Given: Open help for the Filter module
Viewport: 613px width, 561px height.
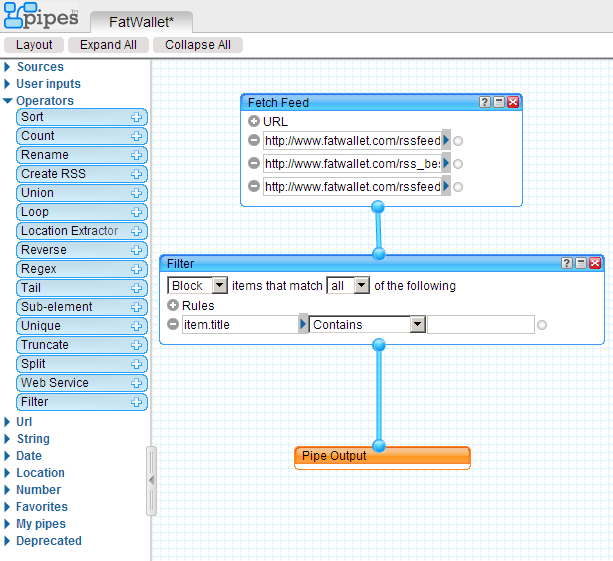Looking at the screenshot, I should coord(567,263).
